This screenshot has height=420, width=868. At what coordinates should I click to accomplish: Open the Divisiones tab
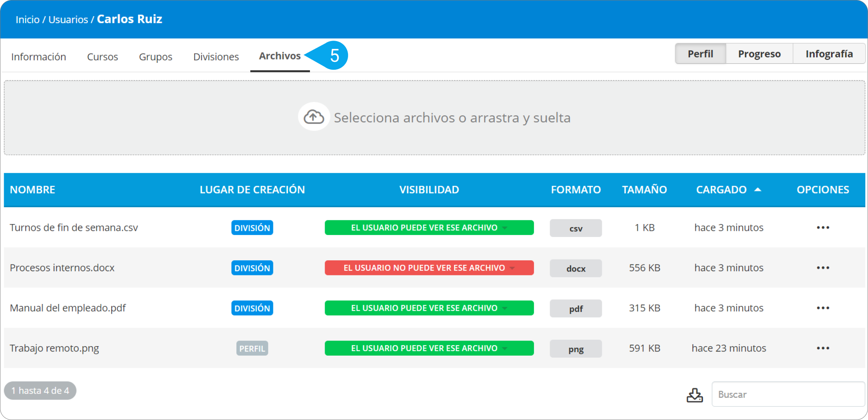216,57
